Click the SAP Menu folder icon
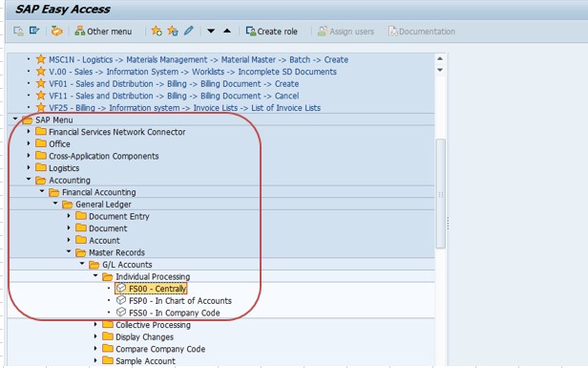The width and height of the screenshot is (588, 368). (x=28, y=120)
